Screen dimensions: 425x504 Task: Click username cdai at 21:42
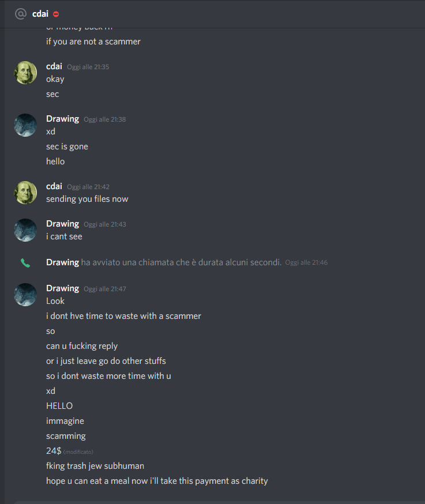[x=54, y=186]
